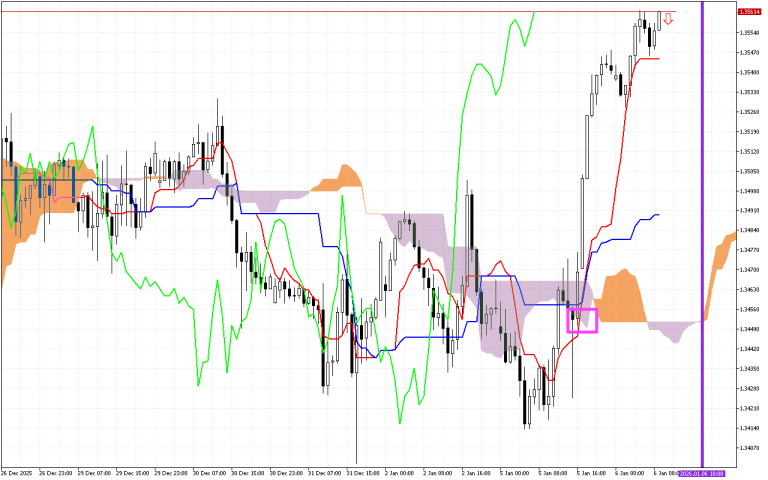Click the 1.34700 price axis label
The height and width of the screenshot is (480, 768).
tap(749, 270)
